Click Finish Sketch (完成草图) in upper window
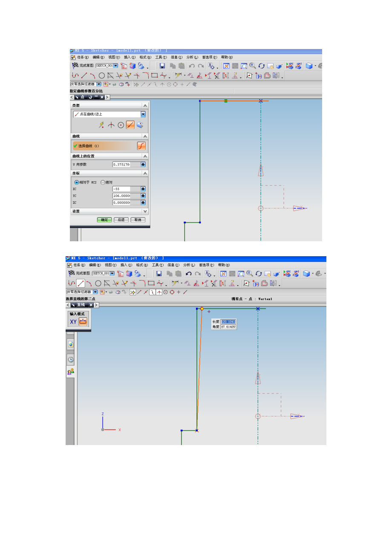The height and width of the screenshot is (555, 392). pos(82,66)
